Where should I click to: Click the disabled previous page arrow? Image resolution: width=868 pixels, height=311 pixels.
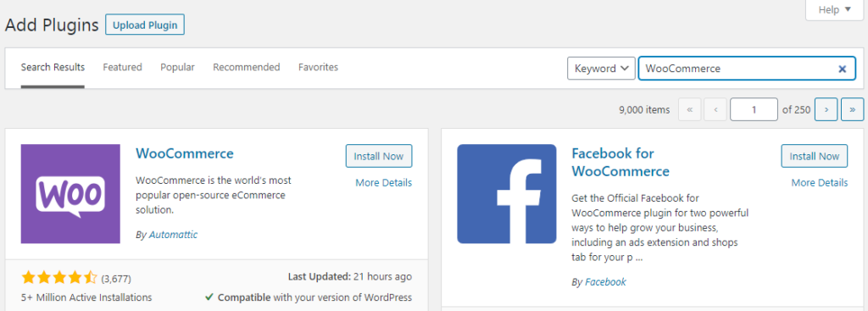(x=715, y=109)
